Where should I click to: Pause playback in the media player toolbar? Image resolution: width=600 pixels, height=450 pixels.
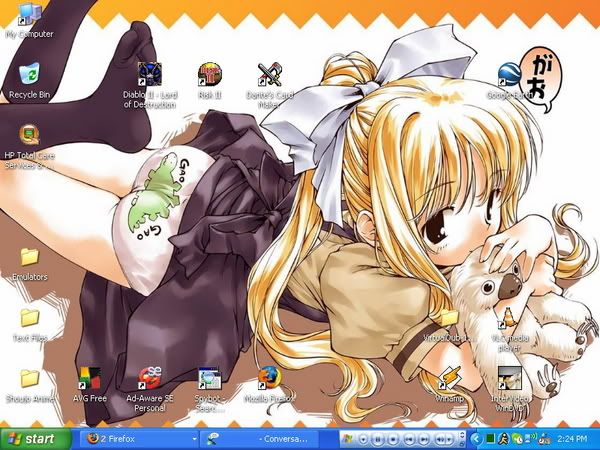(378, 439)
